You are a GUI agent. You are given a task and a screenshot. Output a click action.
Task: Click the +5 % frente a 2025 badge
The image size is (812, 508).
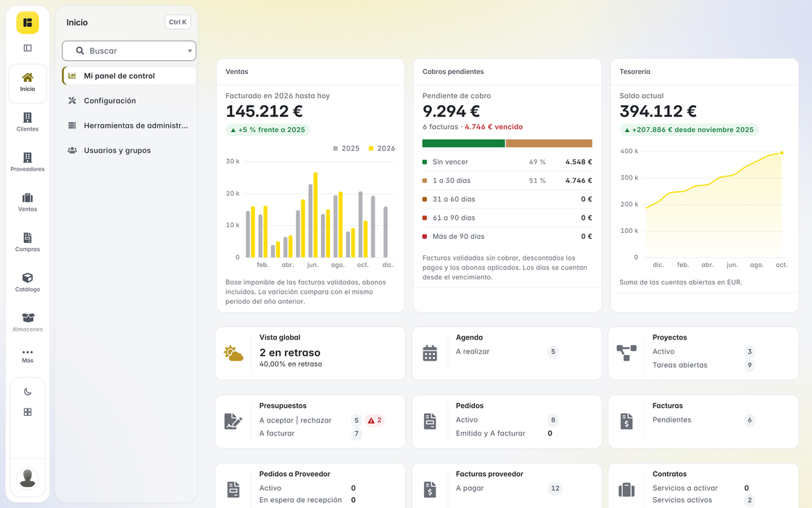point(268,130)
